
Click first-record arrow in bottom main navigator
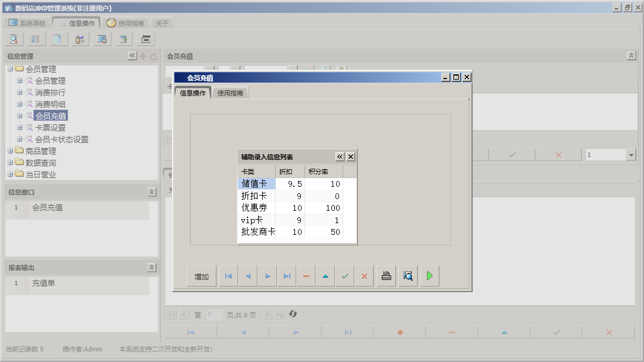(x=191, y=333)
